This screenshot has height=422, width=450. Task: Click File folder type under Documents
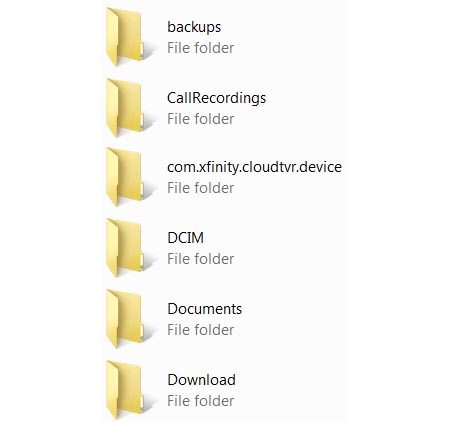coord(200,330)
